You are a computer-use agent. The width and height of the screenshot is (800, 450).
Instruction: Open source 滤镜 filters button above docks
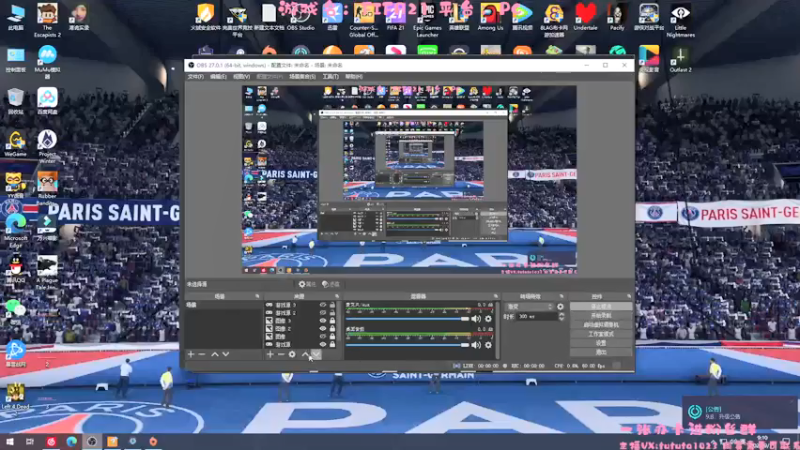click(331, 284)
